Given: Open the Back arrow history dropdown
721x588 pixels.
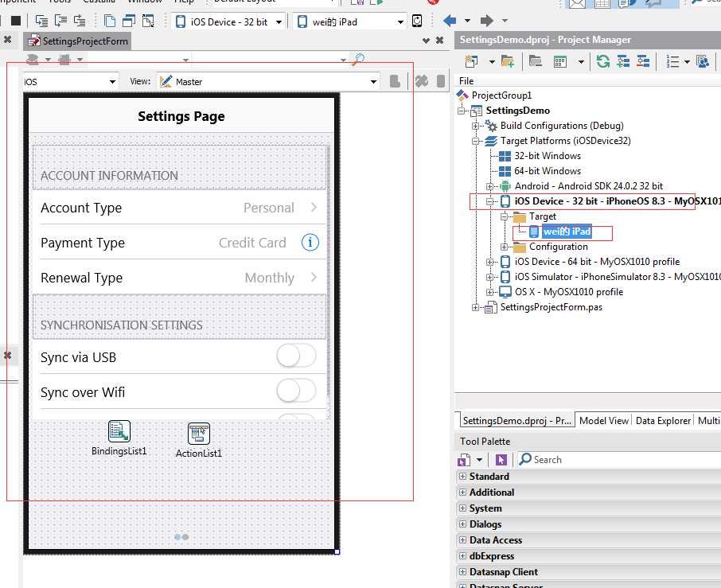Looking at the screenshot, I should 468,21.
